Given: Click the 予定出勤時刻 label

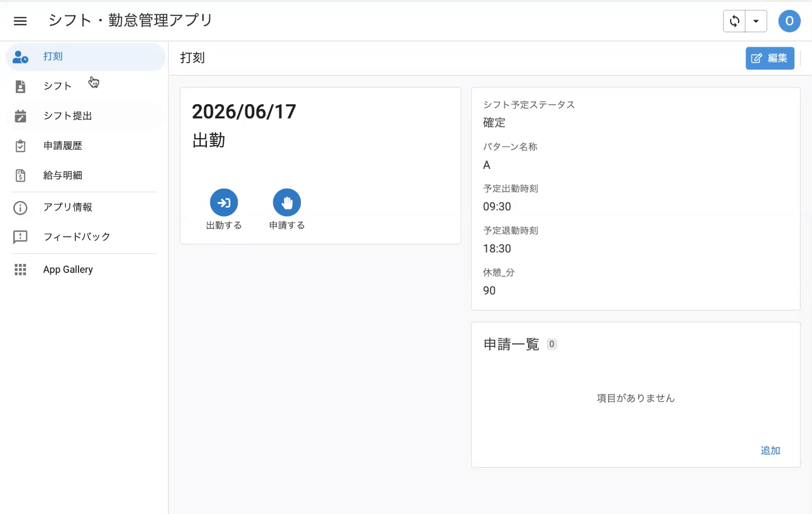Looking at the screenshot, I should coord(511,189).
